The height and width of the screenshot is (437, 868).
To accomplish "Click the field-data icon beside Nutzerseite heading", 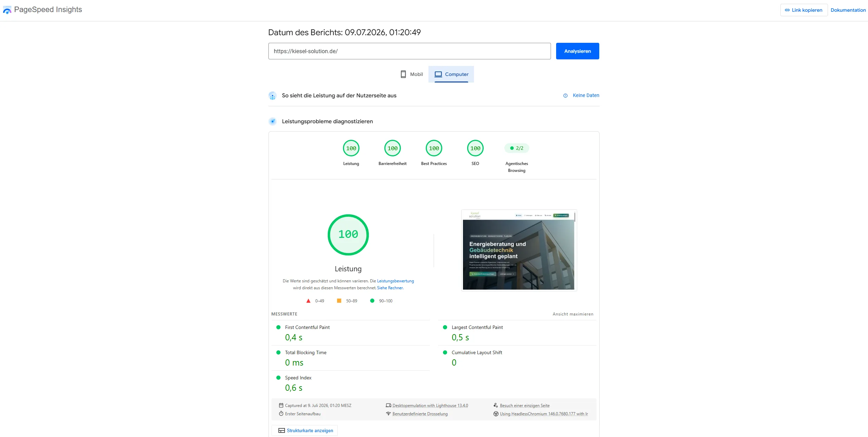I will (x=273, y=96).
